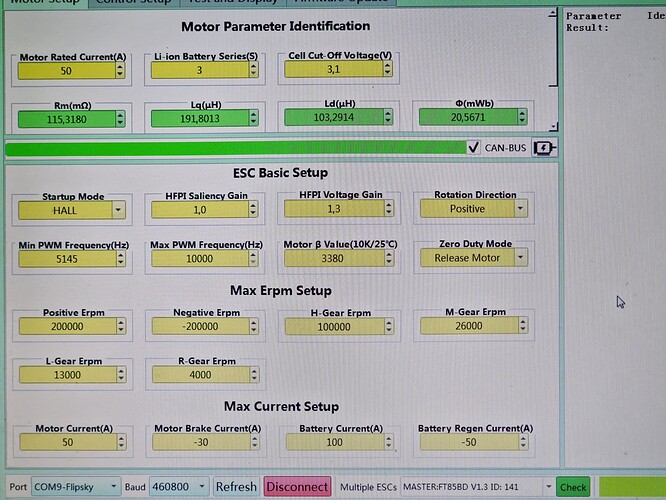Screen dimensions: 666x500
Task: Open the Port COM9-Flipsky dropdown
Action: point(114,486)
